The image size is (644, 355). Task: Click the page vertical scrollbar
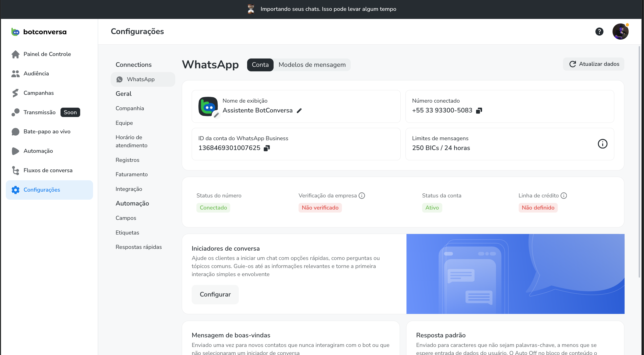pyautogui.click(x=639, y=161)
